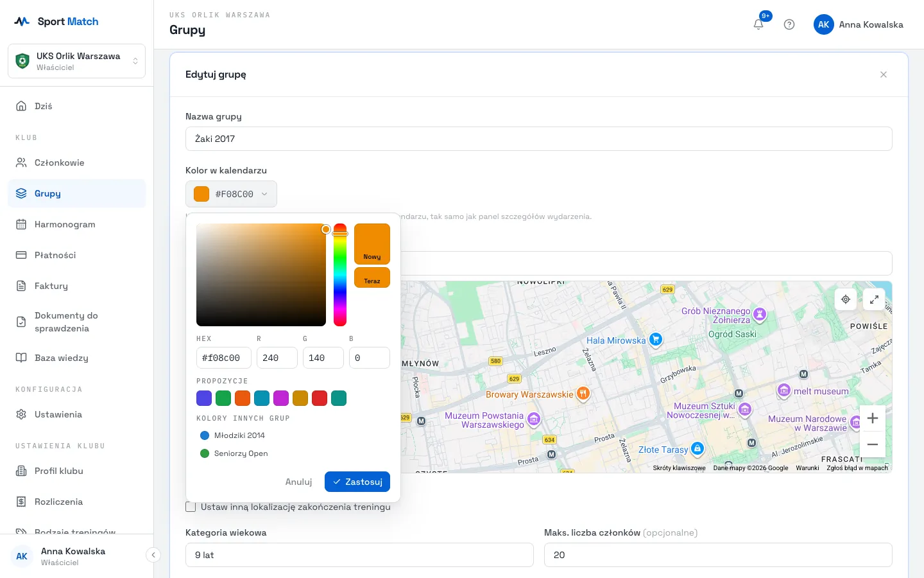The width and height of the screenshot is (924, 578).
Task: Click the Sport Match logo
Action: (56, 21)
